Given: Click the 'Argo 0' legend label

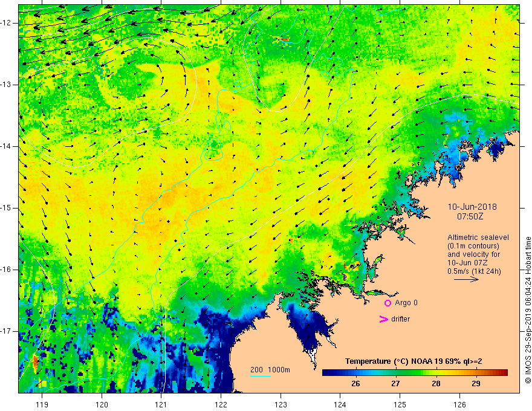Looking at the screenshot, I should (406, 303).
